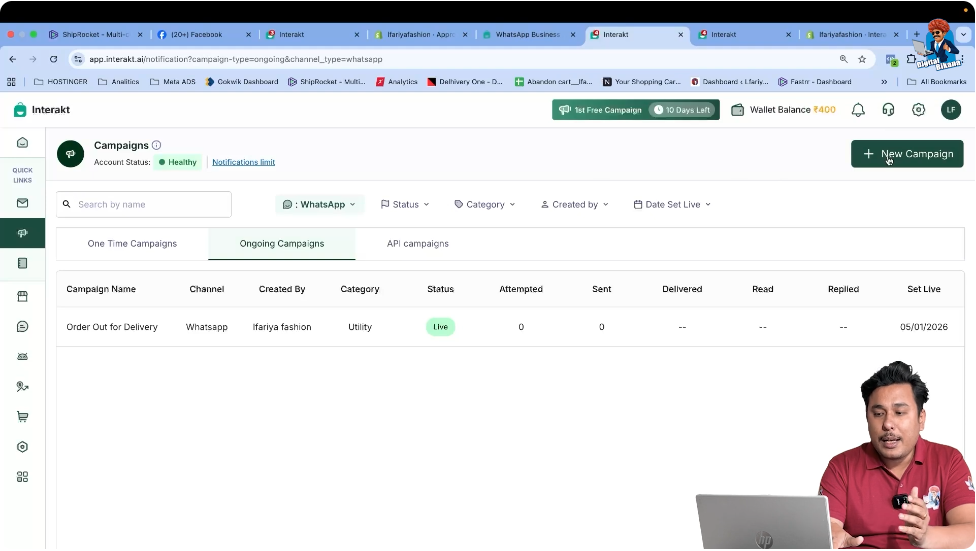Click the Interakt logo
The image size is (976, 551).
pyautogui.click(x=42, y=110)
